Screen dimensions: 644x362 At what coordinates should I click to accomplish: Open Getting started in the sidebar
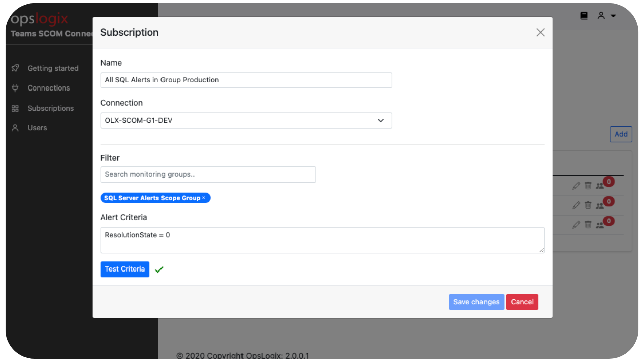point(53,68)
